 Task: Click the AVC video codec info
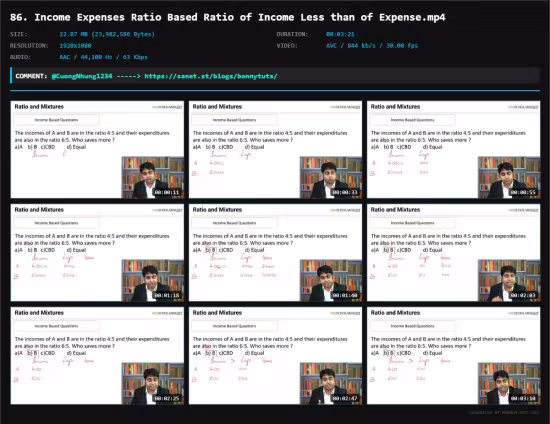point(372,46)
